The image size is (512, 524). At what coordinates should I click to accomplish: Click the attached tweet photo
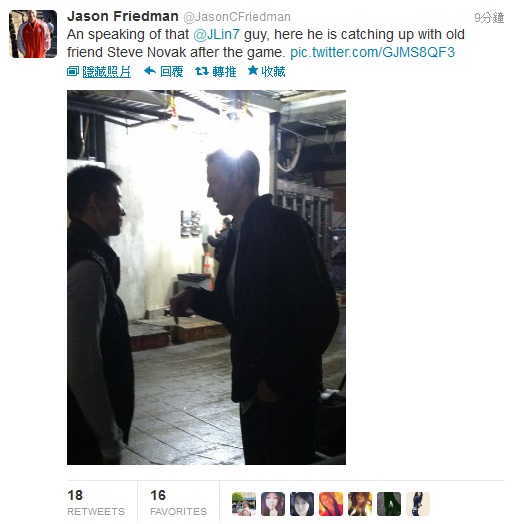pos(206,277)
